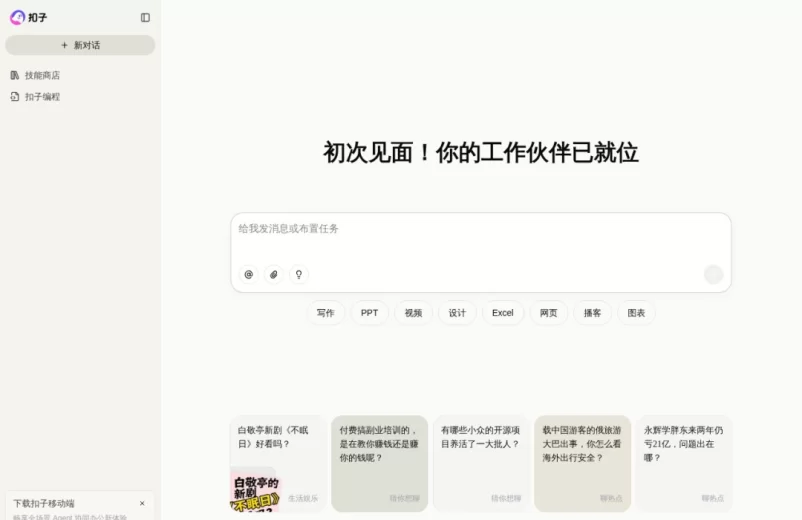Click the 扣子 logo icon
802x520 pixels.
(17, 17)
